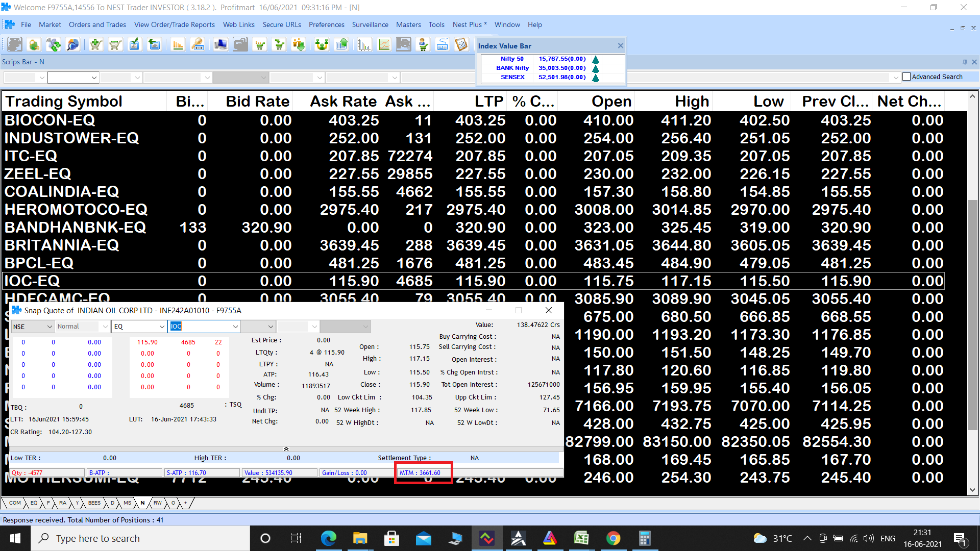The image size is (980, 551).
Task: Click the blue box with back-arrow icon
Action: (x=154, y=45)
